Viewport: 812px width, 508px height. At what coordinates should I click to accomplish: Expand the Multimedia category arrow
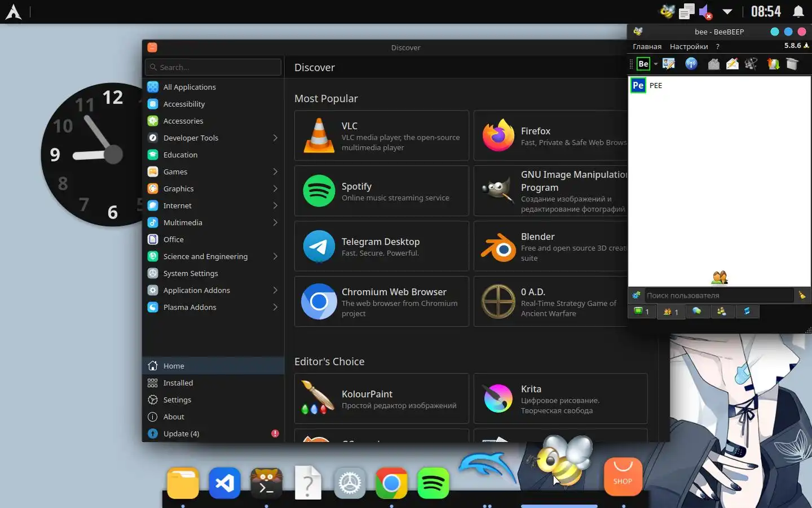(275, 222)
